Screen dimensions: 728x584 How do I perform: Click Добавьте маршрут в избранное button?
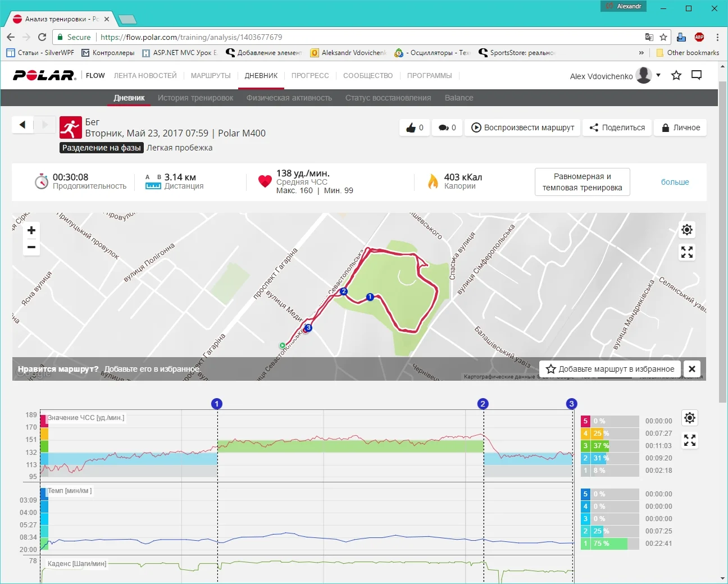tap(610, 369)
